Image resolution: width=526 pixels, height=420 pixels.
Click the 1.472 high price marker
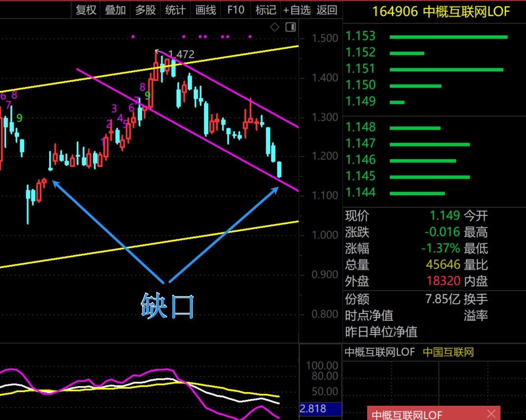pos(181,55)
